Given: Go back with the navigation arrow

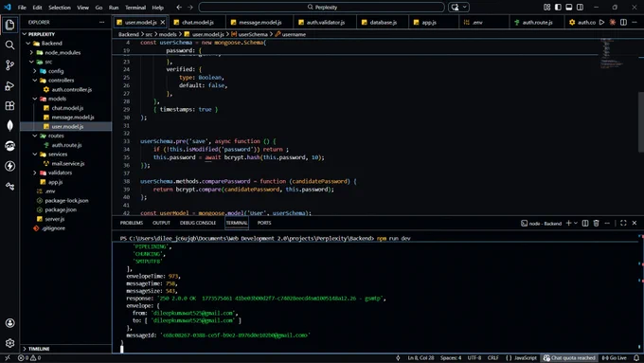Looking at the screenshot, I should (179, 8).
